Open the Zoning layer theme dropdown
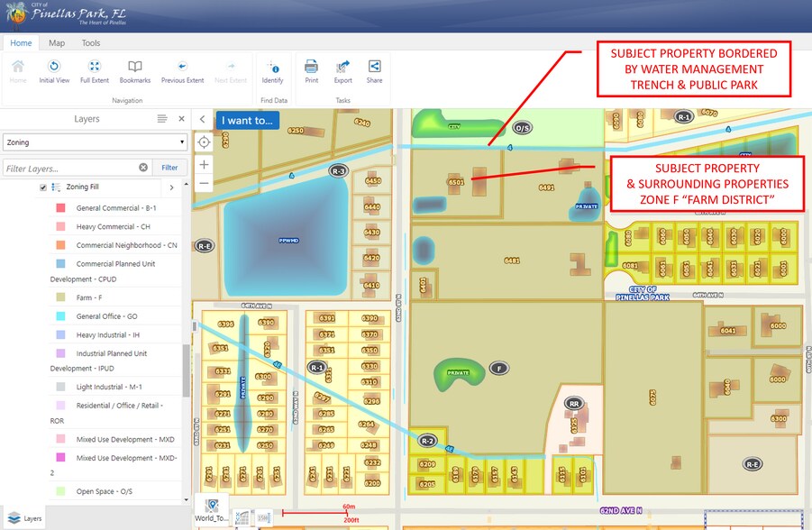 (x=95, y=142)
